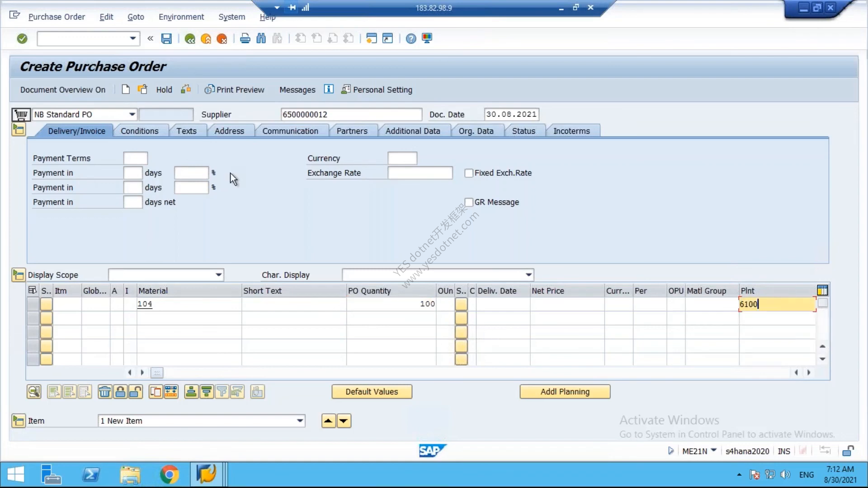Click the Find binoculars icon
Image resolution: width=868 pixels, height=488 pixels.
pos(261,39)
